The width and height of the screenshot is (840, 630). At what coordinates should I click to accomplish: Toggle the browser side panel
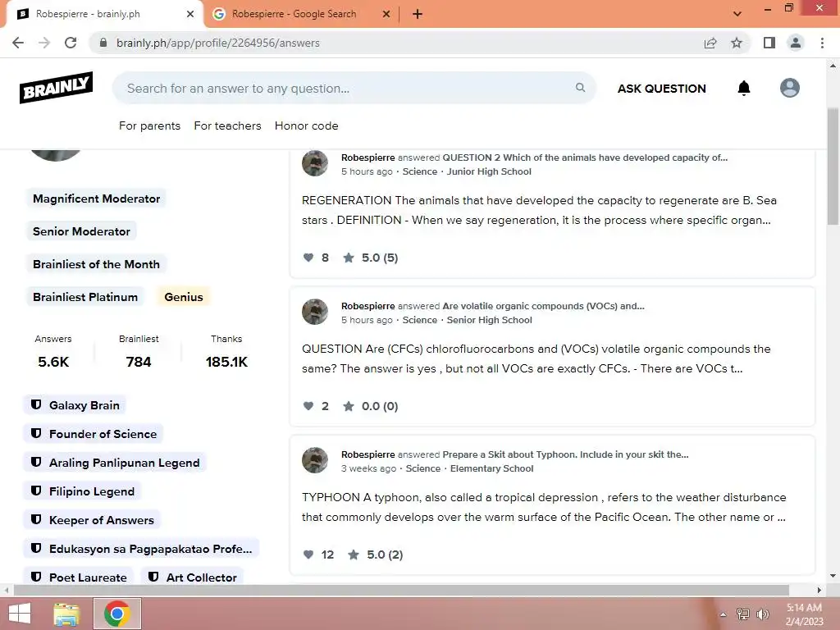[769, 43]
